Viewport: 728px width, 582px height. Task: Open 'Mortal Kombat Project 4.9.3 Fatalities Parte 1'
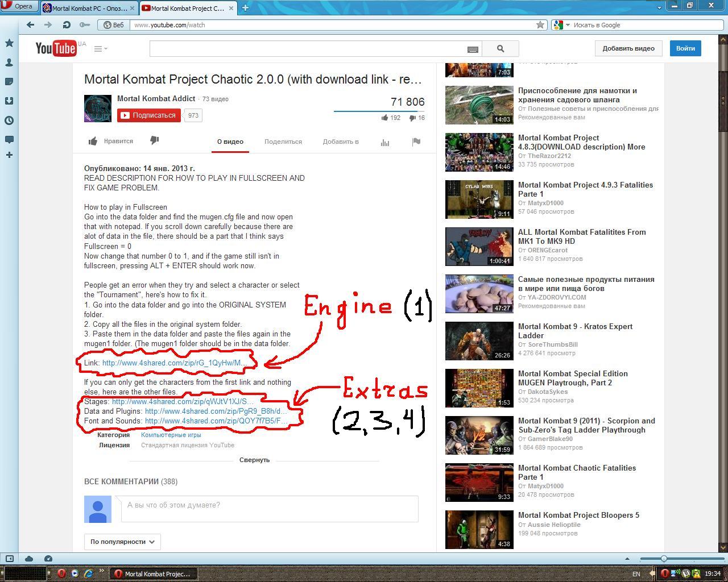pyautogui.click(x=585, y=189)
